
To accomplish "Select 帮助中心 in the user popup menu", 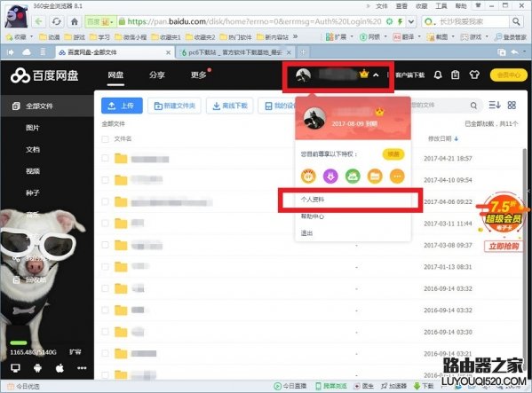I will (313, 216).
